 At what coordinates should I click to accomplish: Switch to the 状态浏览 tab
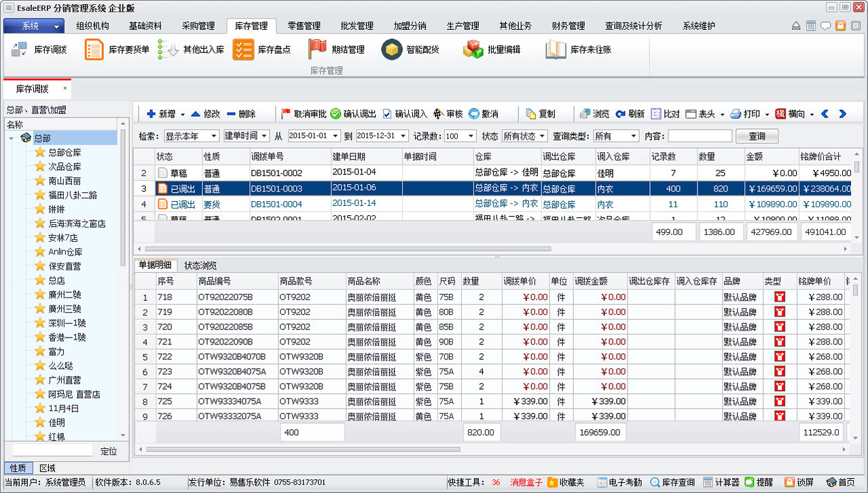pos(200,265)
